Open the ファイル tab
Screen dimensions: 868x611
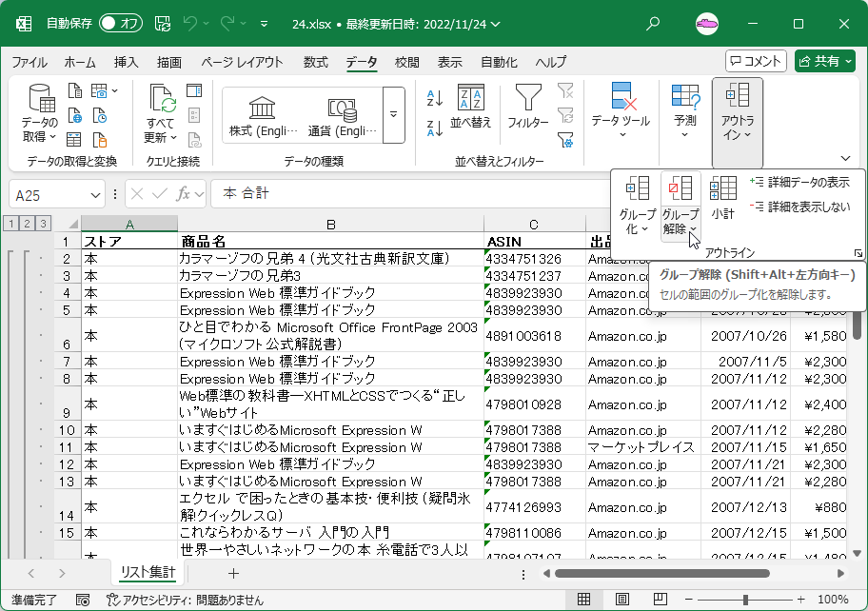click(x=30, y=62)
